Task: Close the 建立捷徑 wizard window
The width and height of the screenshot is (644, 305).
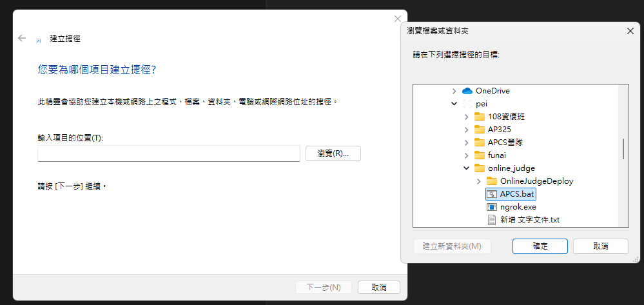Action: (x=398, y=19)
